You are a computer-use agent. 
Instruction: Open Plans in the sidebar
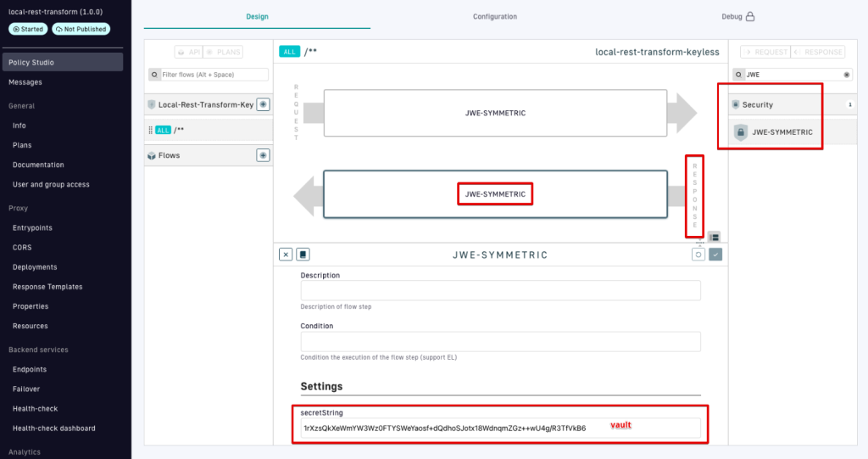22,145
